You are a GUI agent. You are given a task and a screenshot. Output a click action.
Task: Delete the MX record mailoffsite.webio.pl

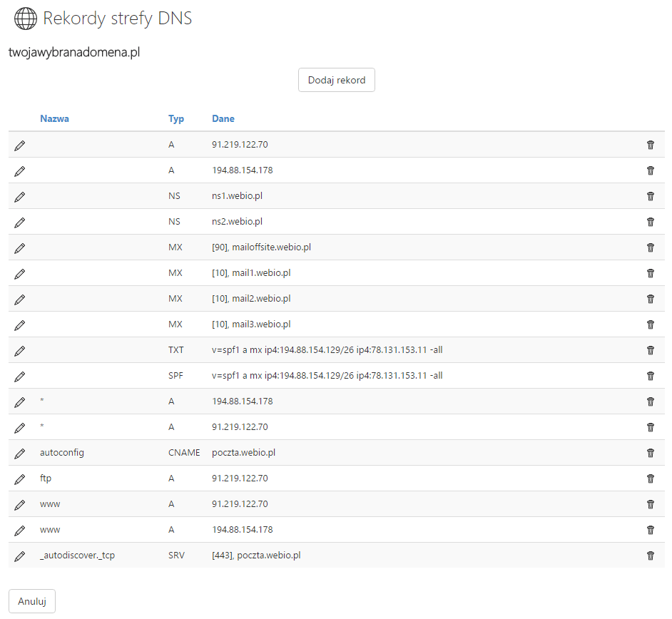(x=650, y=247)
